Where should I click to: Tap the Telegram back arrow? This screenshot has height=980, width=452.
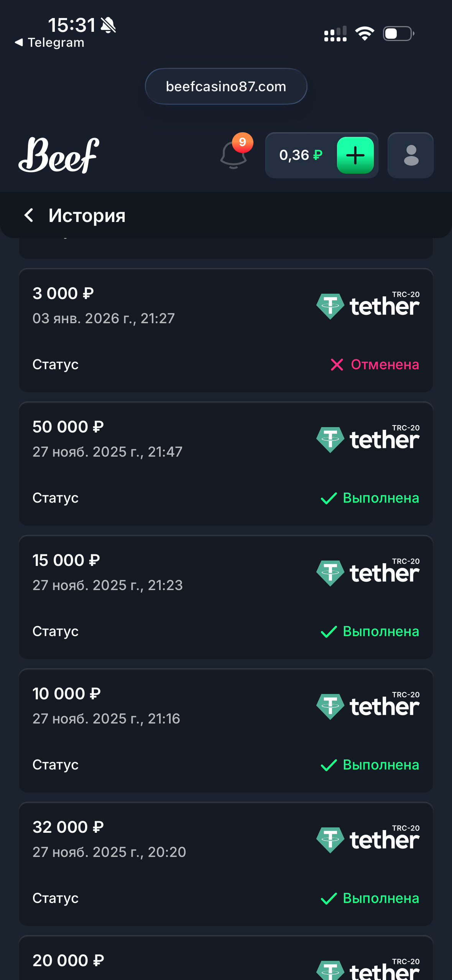pos(18,43)
